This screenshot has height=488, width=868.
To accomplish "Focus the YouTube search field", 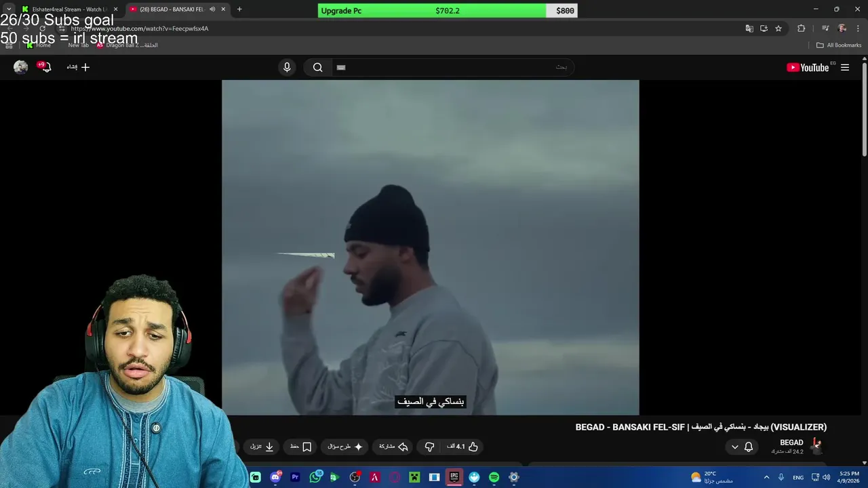I will tap(452, 67).
